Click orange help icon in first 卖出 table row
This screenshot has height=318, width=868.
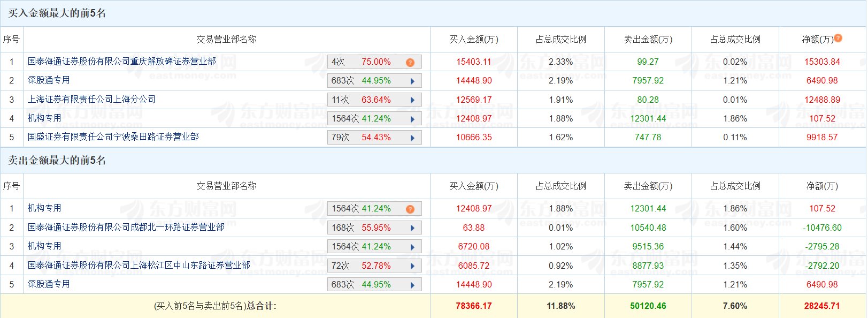point(410,209)
